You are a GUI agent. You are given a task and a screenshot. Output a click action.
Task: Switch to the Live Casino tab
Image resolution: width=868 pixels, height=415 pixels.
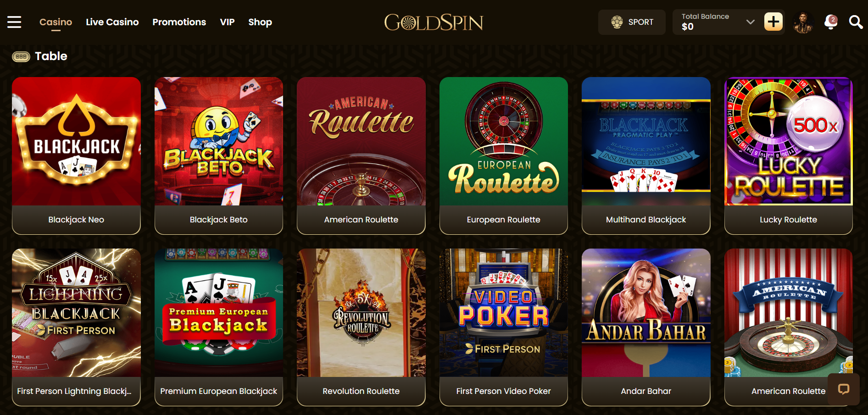tap(112, 22)
